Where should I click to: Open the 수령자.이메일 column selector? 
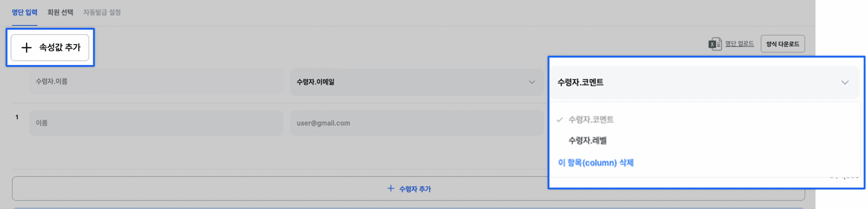tap(417, 82)
